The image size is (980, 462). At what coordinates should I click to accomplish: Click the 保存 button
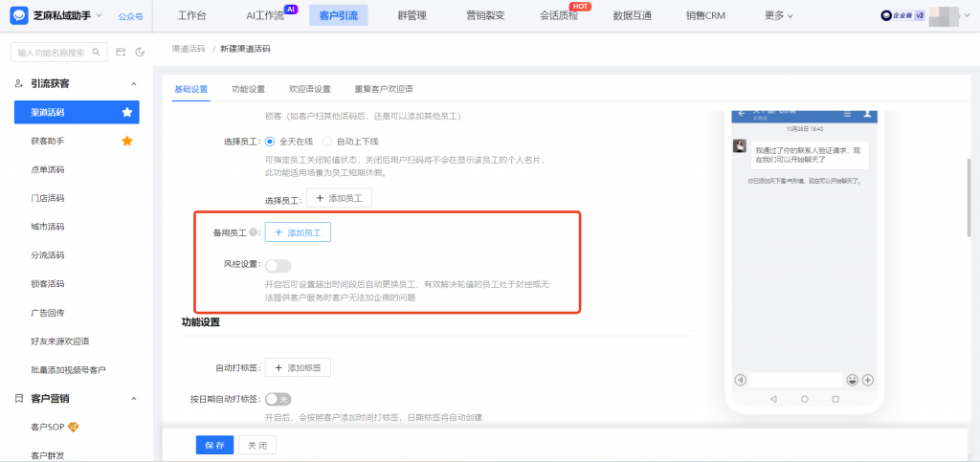pyautogui.click(x=214, y=445)
